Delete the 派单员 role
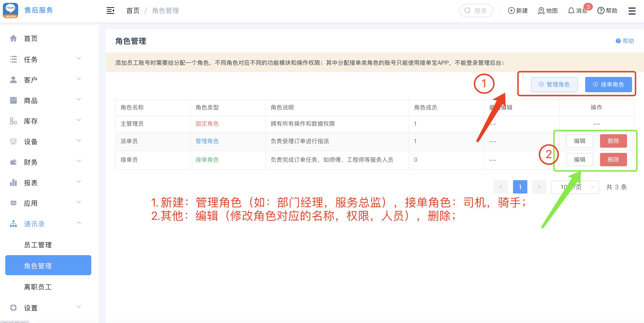This screenshot has width=644, height=323. click(613, 141)
